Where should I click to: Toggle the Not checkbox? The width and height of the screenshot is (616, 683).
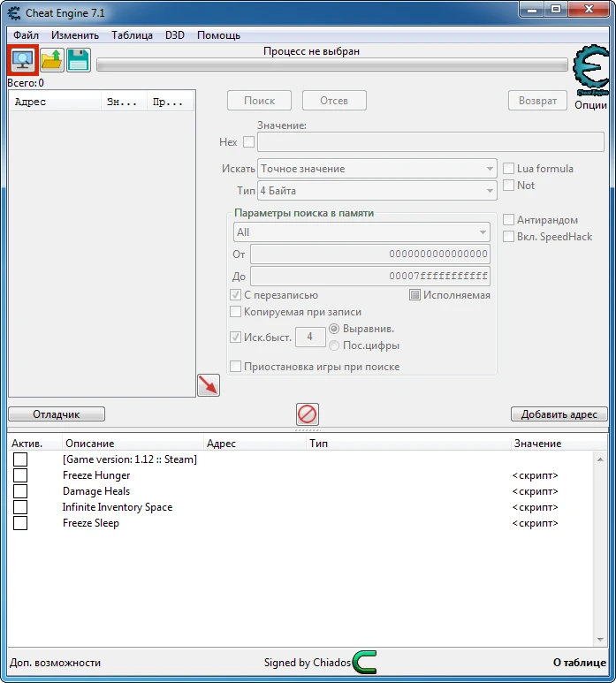(508, 186)
